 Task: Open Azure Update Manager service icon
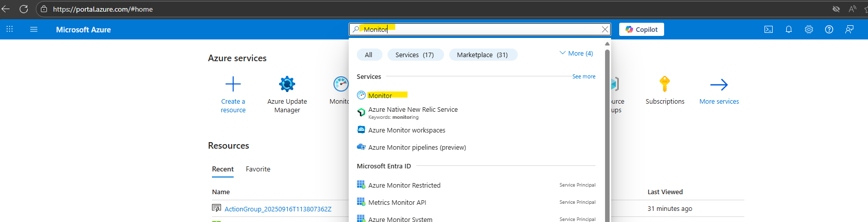[x=287, y=83]
